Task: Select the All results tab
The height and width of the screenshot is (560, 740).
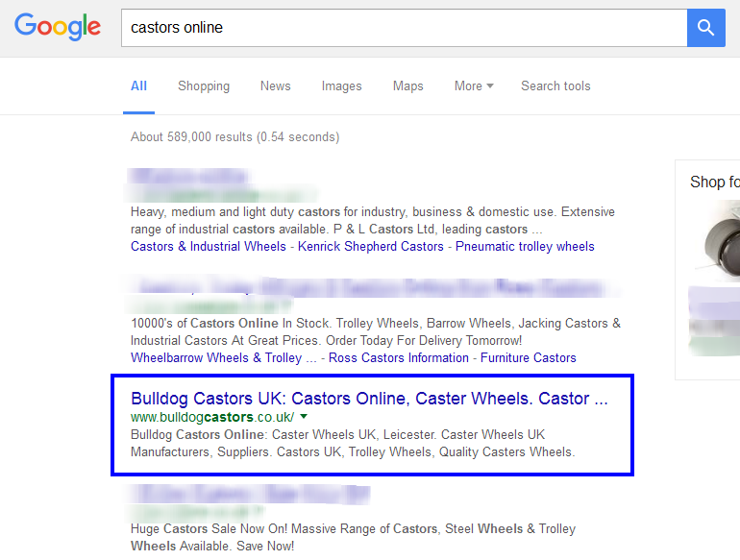Action: [x=138, y=85]
